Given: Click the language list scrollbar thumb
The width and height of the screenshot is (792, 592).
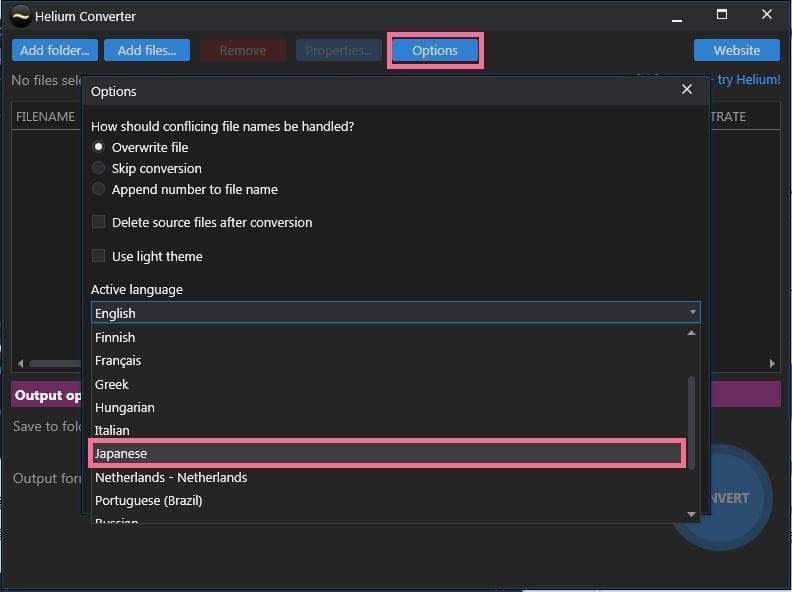Looking at the screenshot, I should tap(691, 423).
